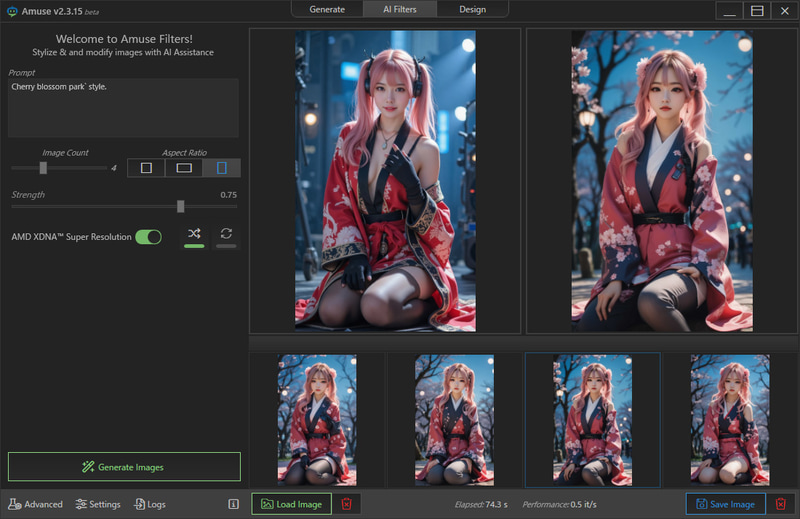Switch to the Generate tab

pos(327,9)
